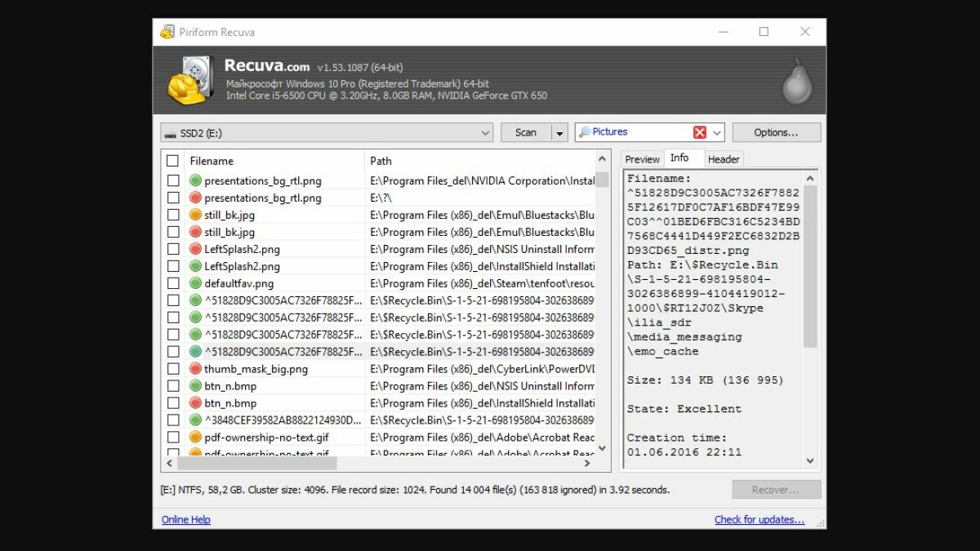
Task: Click inside the Pictures filter text field
Action: pos(641,132)
